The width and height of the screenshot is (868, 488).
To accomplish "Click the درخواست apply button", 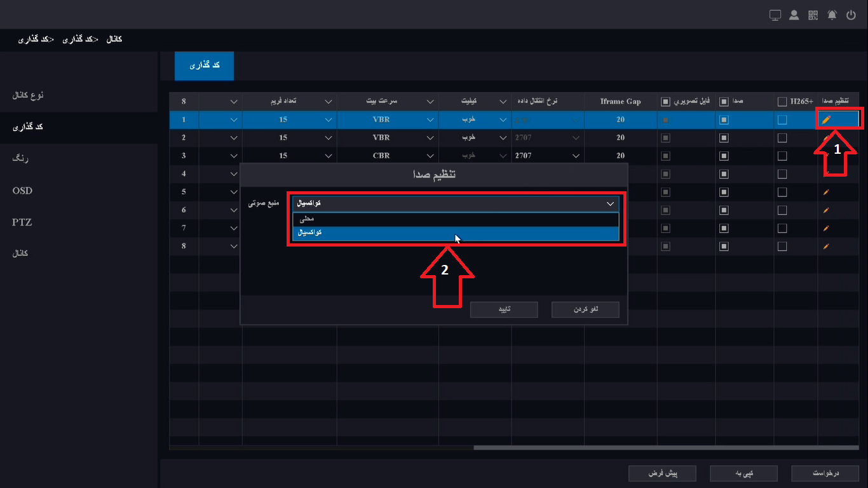I will pos(825,473).
